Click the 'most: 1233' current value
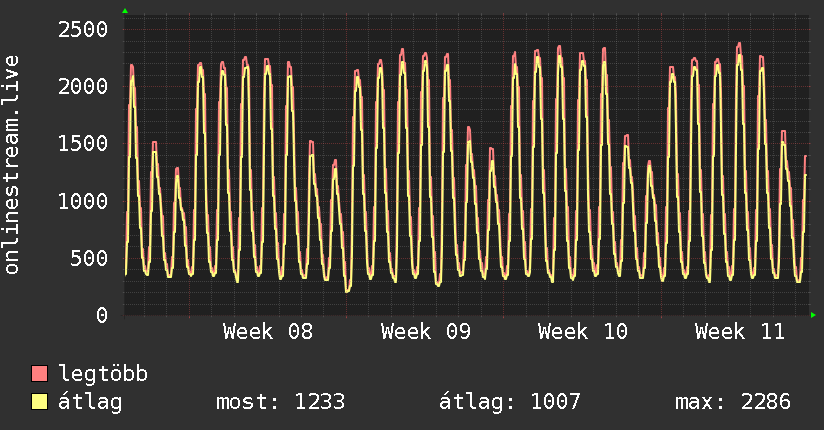The image size is (824, 430). click(280, 402)
